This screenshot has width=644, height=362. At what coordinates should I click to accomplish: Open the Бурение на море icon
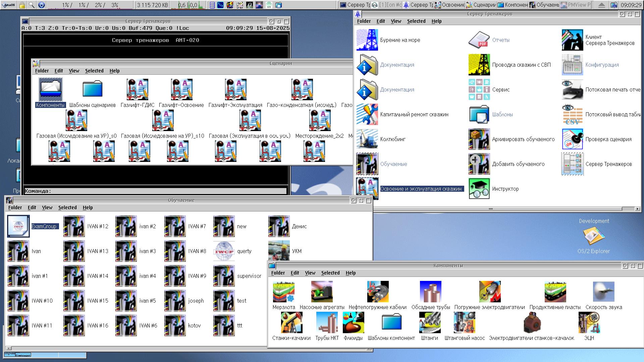(367, 40)
